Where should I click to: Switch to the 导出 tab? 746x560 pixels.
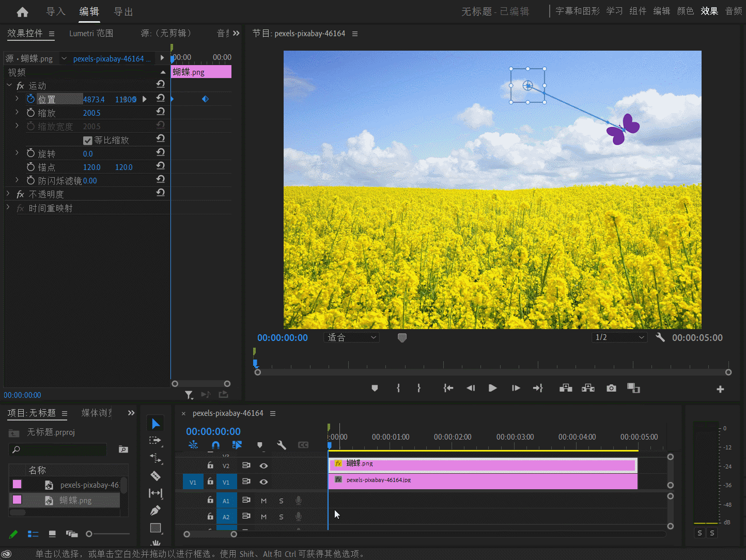pos(123,12)
